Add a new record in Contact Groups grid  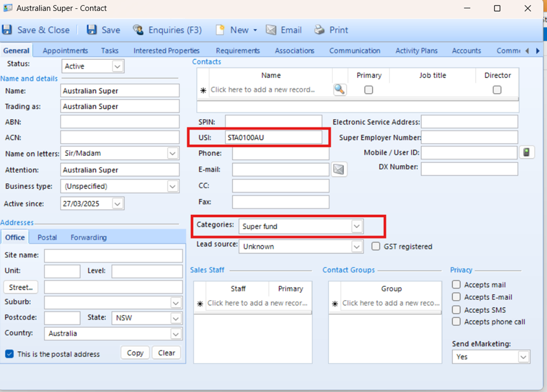(x=390, y=303)
